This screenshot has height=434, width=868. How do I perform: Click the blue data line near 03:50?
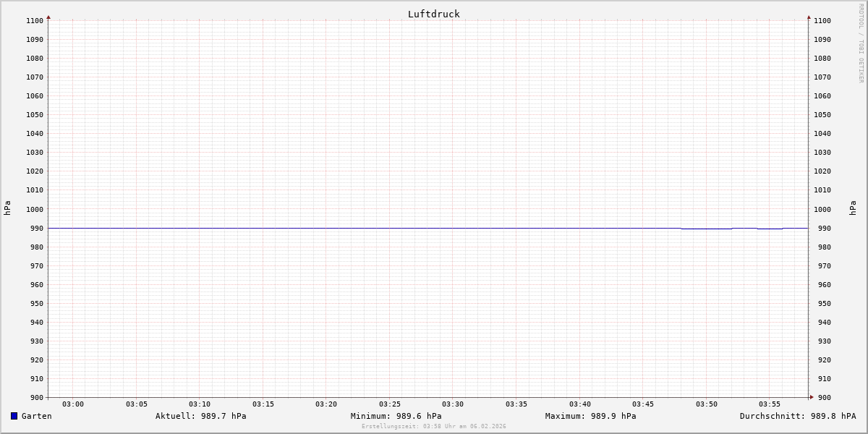(x=707, y=229)
